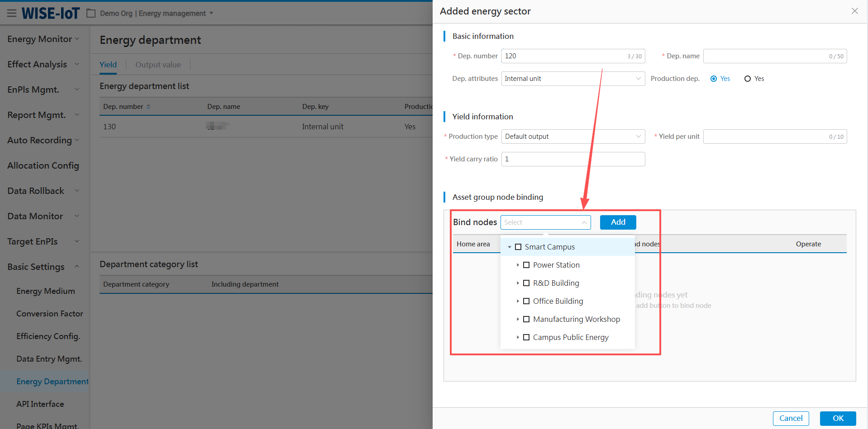
Task: Close the Added energy sector panel
Action: (x=854, y=11)
